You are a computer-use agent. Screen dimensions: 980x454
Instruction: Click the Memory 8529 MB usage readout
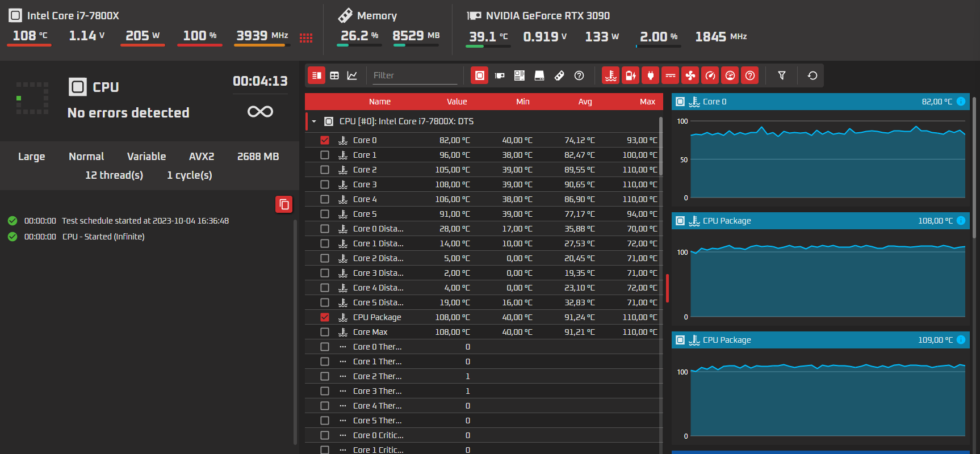416,36
